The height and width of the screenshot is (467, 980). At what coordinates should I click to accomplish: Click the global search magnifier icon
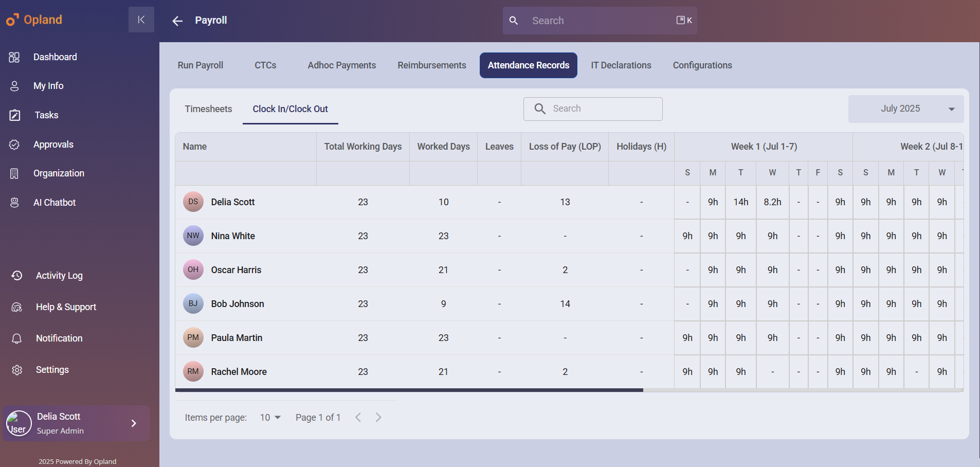coord(513,21)
